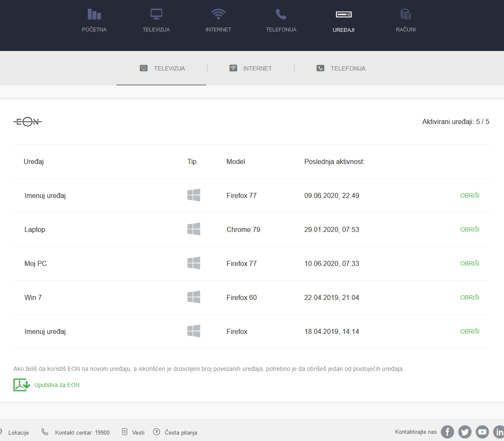Click Imenuj uređaj in the 09.06.2020 row
The width and height of the screenshot is (504, 441).
point(45,196)
